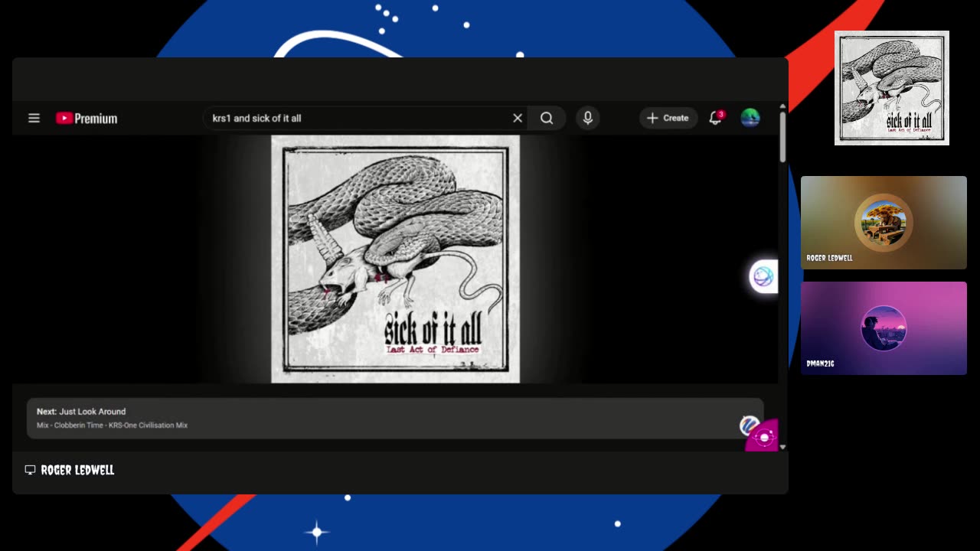Select Roger Ledwell participant tile
This screenshot has height=551, width=980.
point(884,223)
